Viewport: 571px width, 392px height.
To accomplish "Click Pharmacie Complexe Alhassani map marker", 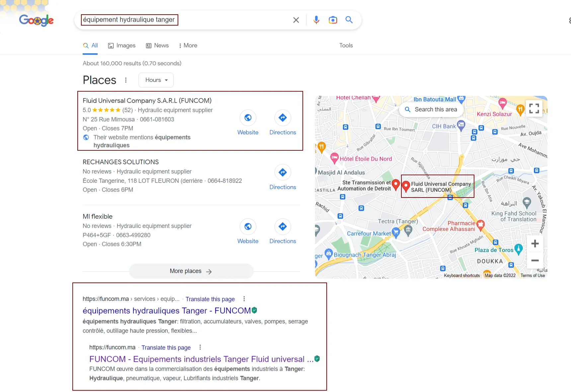I will [x=480, y=225].
